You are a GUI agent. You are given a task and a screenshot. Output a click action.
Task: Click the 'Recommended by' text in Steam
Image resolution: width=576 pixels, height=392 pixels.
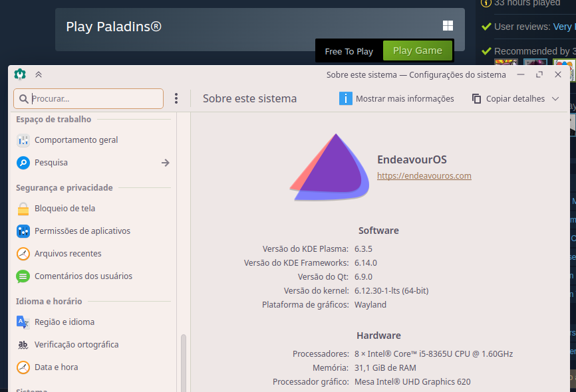click(532, 51)
